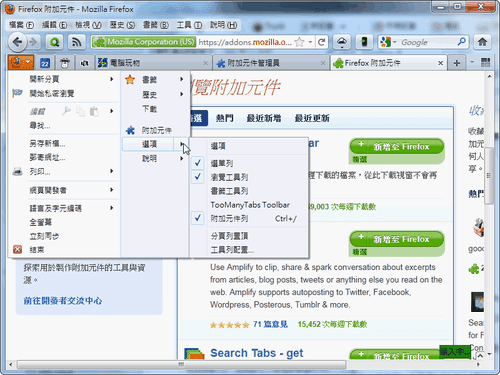The width and height of the screenshot is (500, 375).
Task: Open the address bar history dropdown arrow
Action: 310,42
